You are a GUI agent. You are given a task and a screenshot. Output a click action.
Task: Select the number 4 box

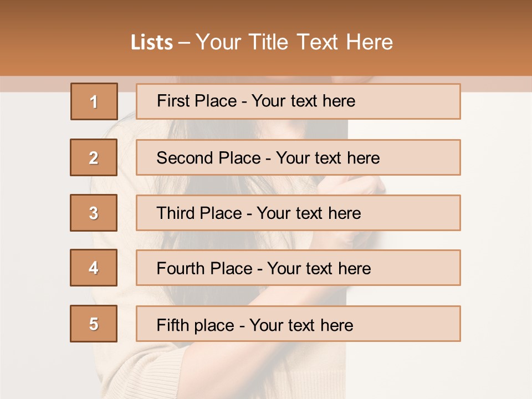click(94, 268)
